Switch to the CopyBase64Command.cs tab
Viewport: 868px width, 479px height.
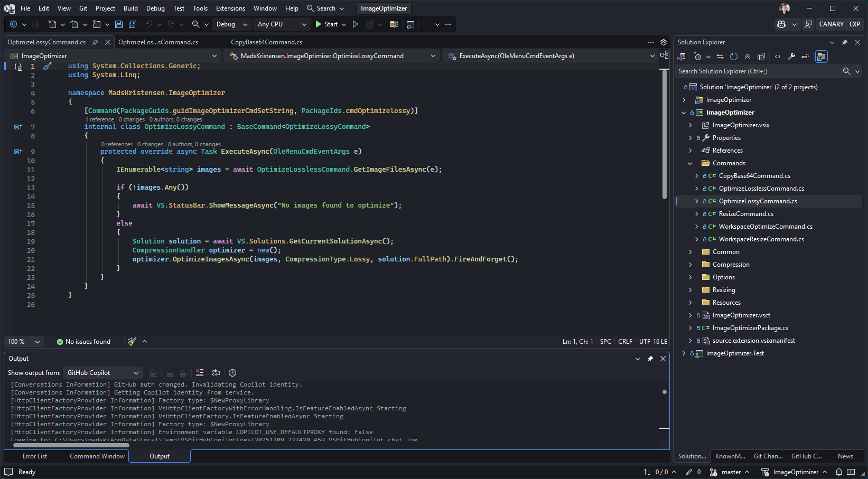[266, 42]
